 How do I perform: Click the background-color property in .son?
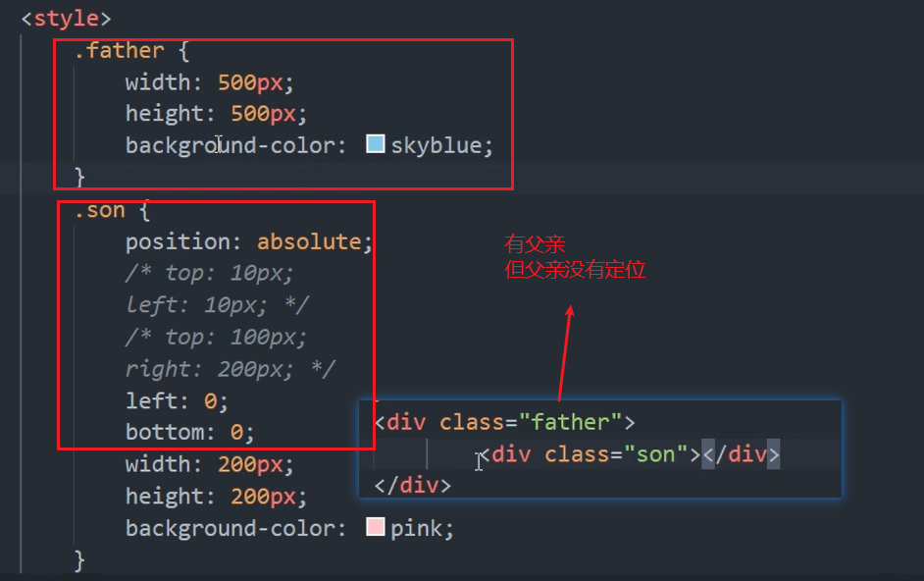[x=230, y=529]
